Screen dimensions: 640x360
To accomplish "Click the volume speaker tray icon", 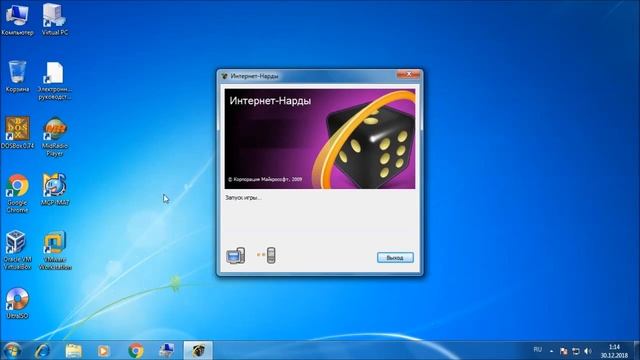I will [x=588, y=351].
